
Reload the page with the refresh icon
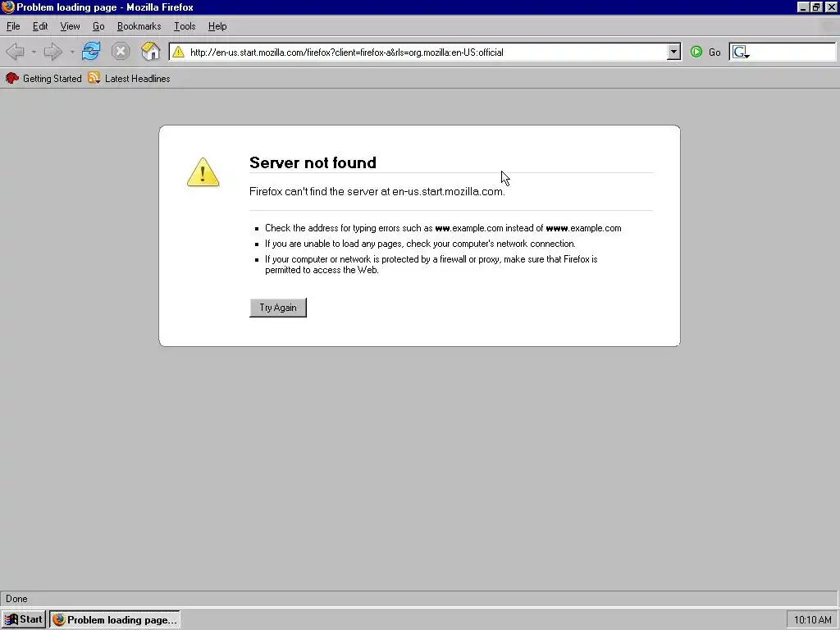(x=91, y=52)
